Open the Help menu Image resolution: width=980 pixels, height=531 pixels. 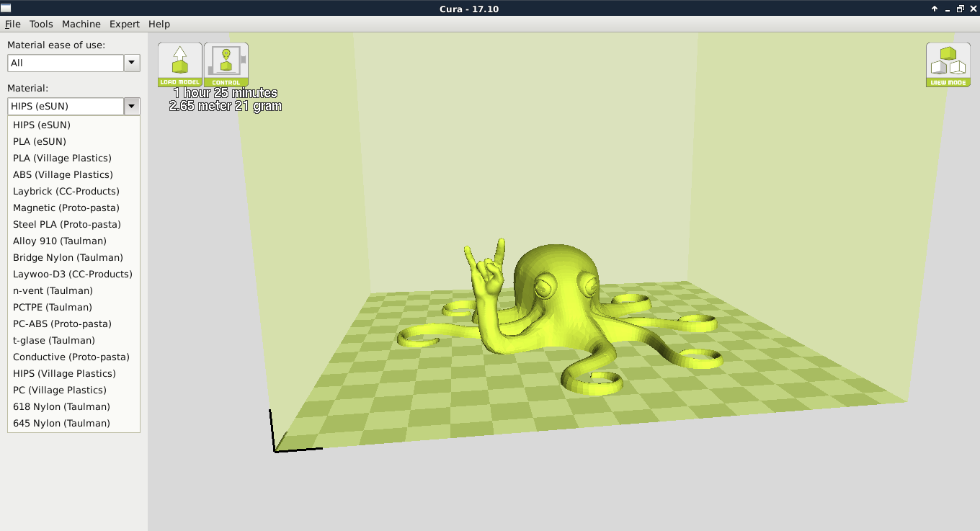159,24
